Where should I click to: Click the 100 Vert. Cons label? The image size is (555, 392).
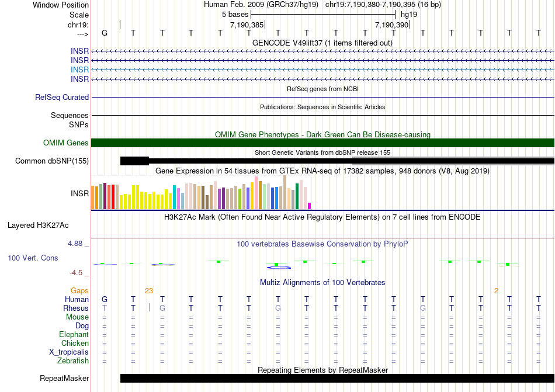click(x=33, y=258)
